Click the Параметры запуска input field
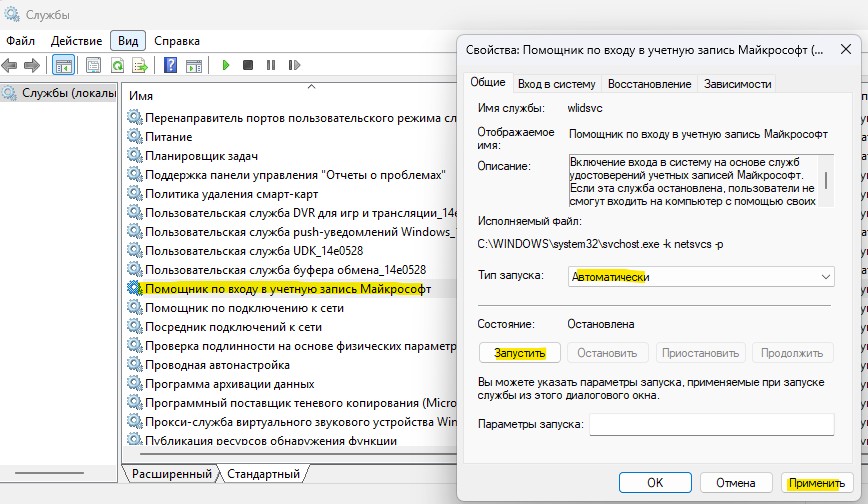Screen dimensions: 868x504 [x=711, y=424]
